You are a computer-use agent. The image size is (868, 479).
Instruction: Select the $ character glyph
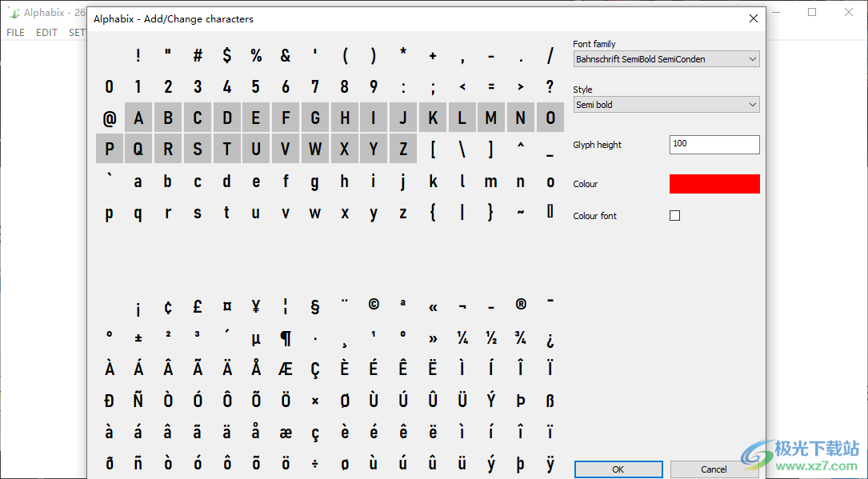point(226,55)
